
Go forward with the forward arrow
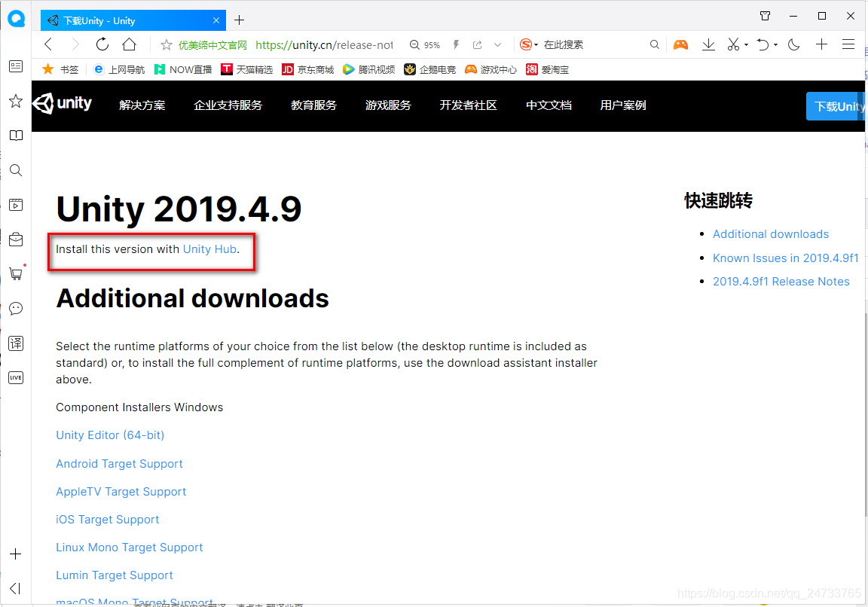pyautogui.click(x=75, y=44)
